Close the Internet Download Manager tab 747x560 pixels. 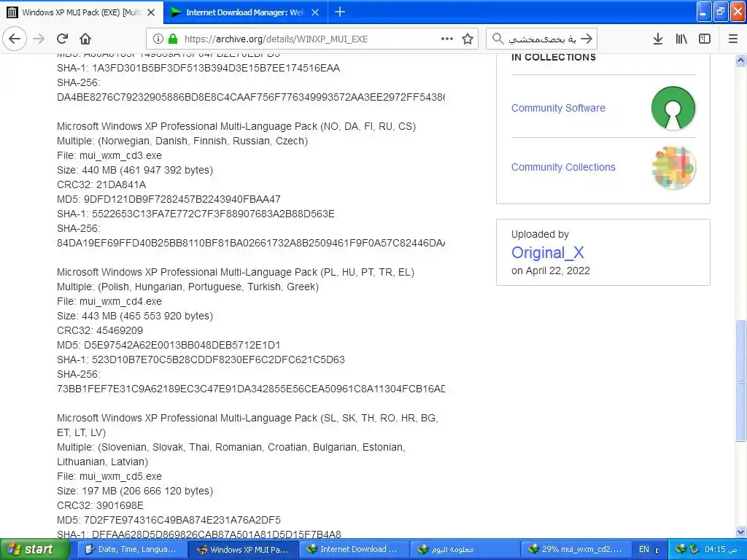pyautogui.click(x=315, y=12)
